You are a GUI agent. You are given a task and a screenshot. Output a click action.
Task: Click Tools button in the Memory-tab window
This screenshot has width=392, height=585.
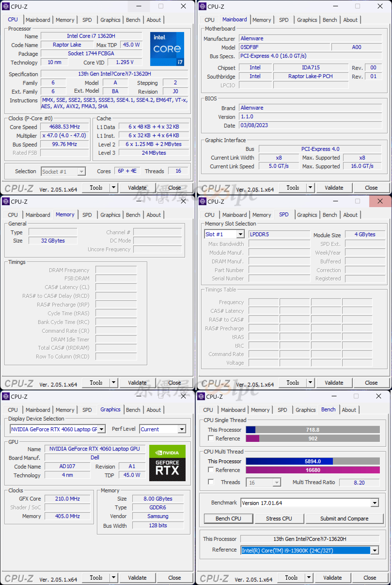[96, 382]
